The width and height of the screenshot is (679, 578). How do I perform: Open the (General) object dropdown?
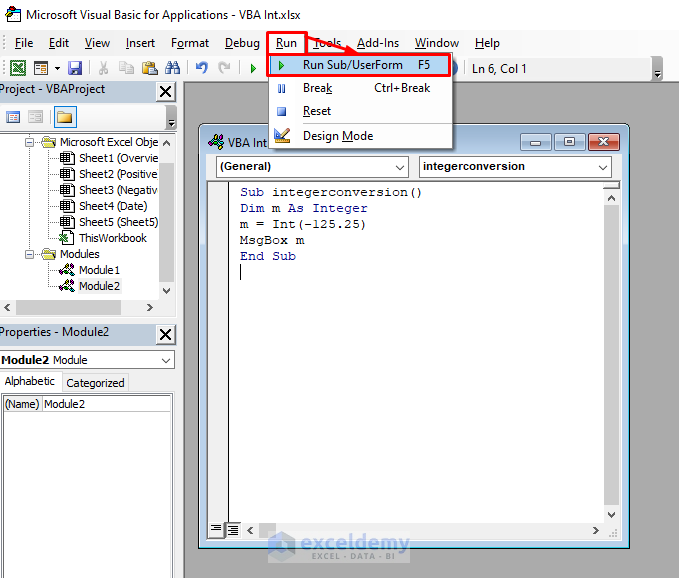tap(312, 167)
